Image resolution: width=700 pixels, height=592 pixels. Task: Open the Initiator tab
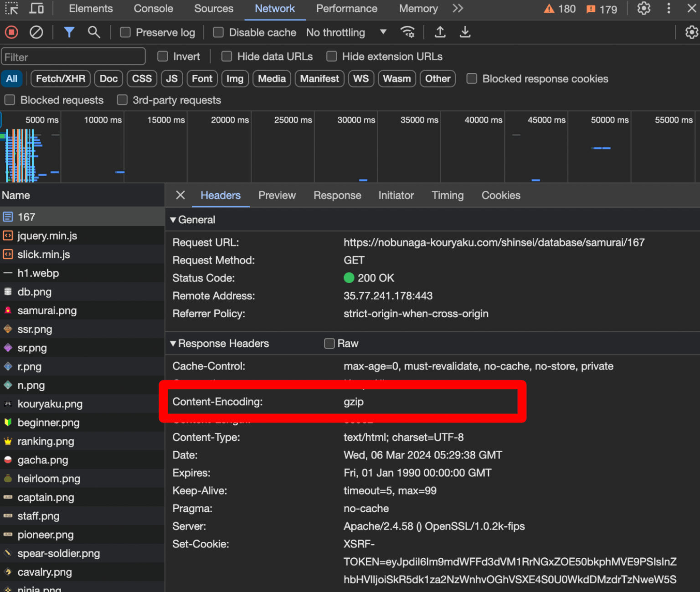click(x=396, y=195)
